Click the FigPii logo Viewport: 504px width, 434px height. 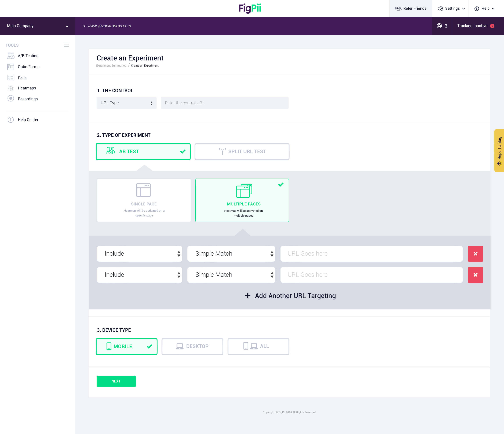pyautogui.click(x=250, y=8)
